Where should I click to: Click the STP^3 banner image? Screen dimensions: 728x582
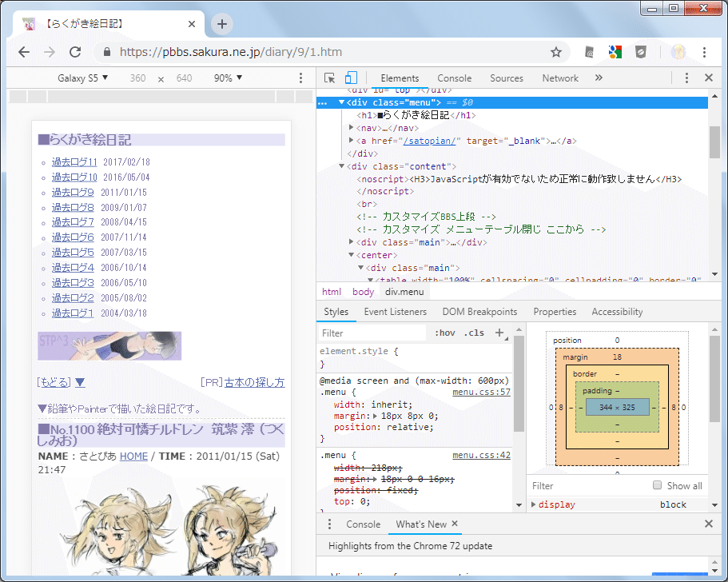[x=109, y=345]
